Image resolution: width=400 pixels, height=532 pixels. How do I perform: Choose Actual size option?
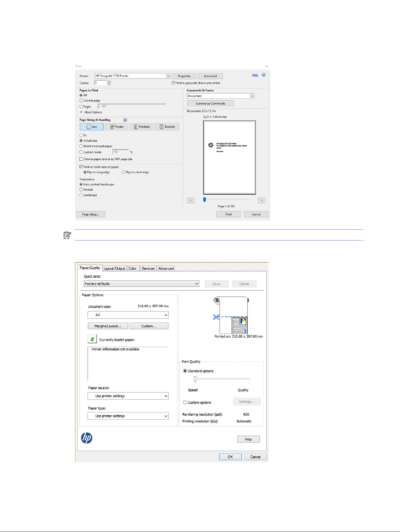coord(81,141)
